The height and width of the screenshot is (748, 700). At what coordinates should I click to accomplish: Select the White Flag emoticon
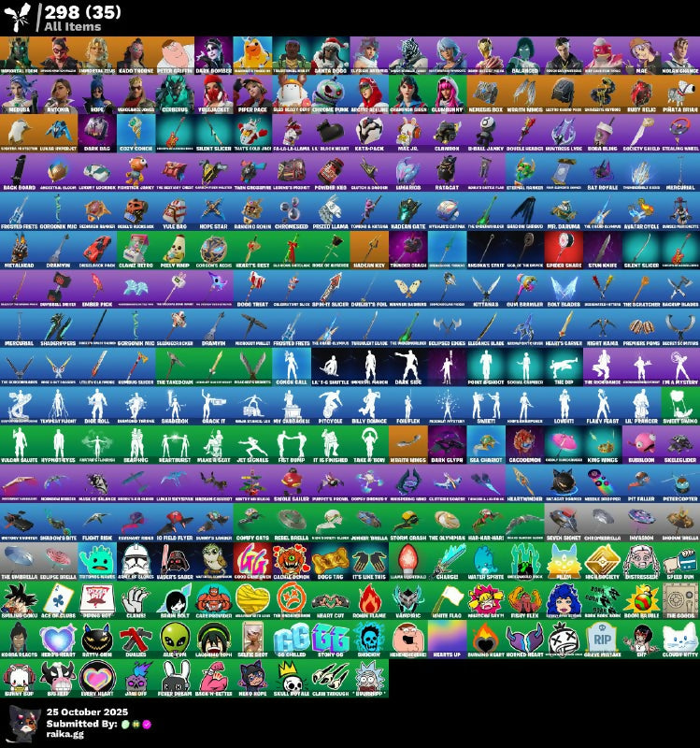coord(447,599)
